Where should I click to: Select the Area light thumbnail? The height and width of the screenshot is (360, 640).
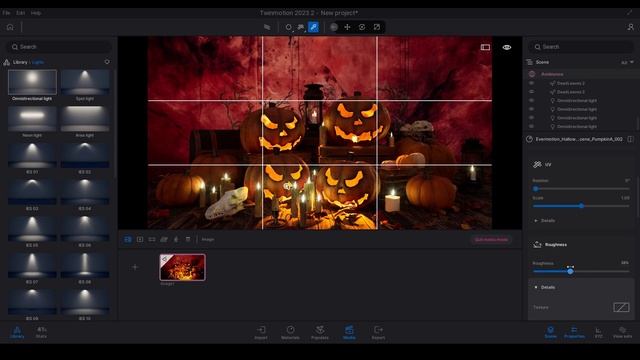[x=85, y=119]
